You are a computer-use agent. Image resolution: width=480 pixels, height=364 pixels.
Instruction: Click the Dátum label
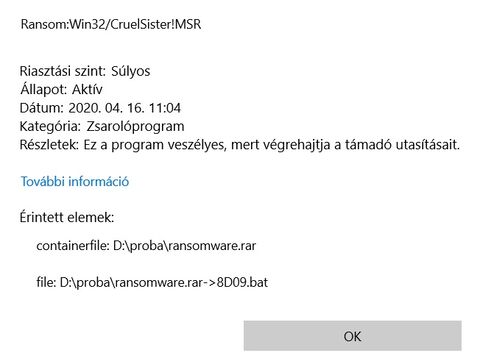(42, 108)
